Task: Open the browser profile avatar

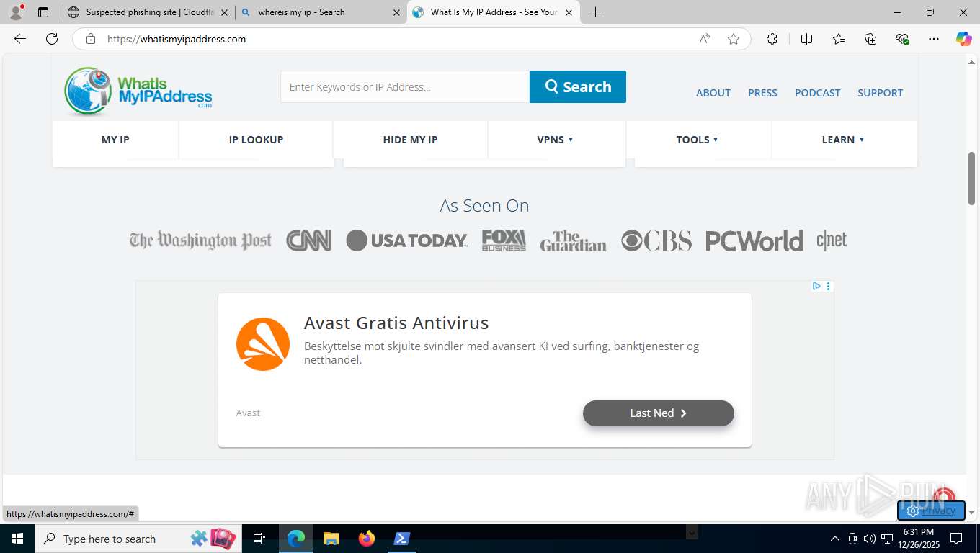Action: 16,12
